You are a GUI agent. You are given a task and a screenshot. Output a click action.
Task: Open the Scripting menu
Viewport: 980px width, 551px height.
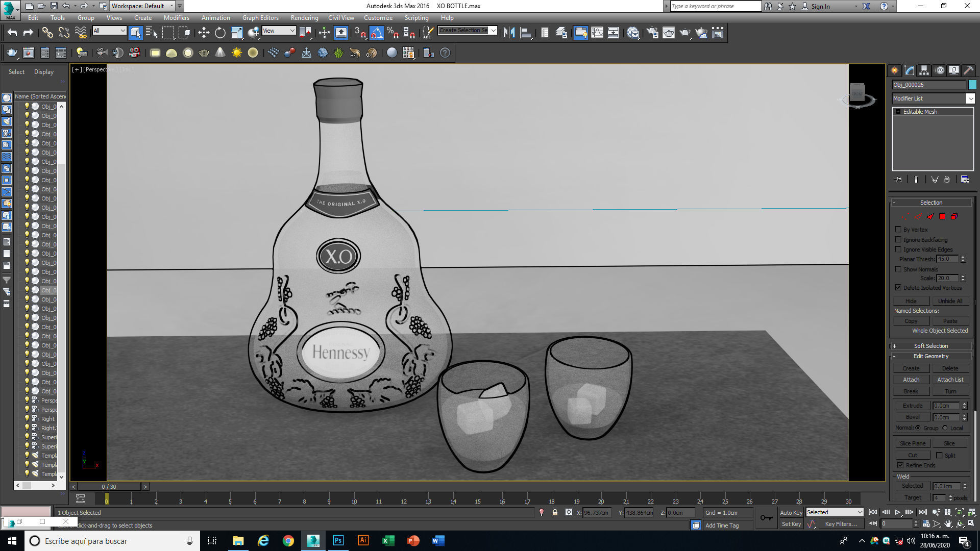[x=416, y=17]
